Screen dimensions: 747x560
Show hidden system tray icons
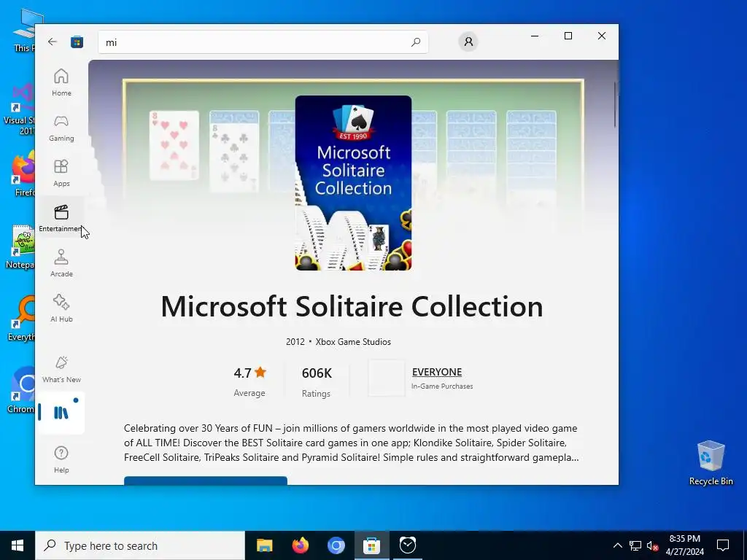[x=617, y=545]
